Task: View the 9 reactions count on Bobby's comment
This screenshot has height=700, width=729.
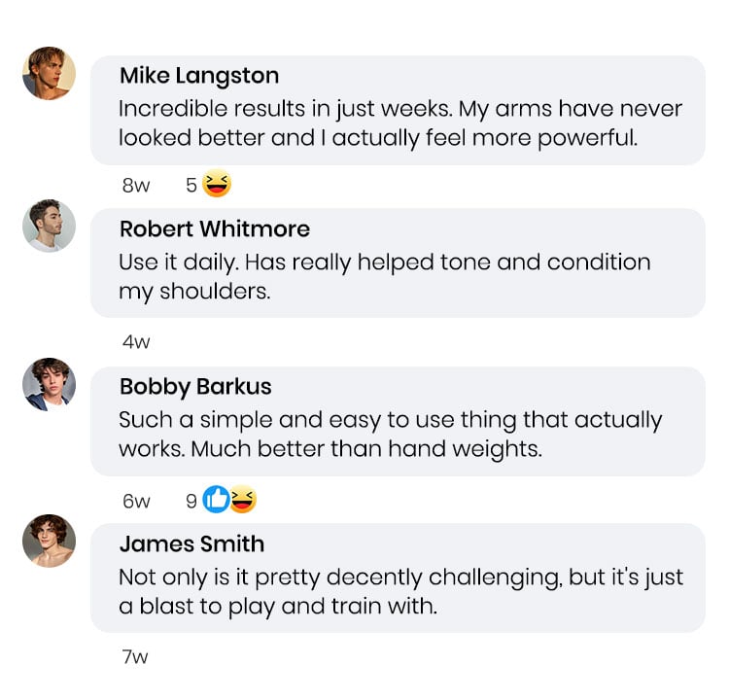Action: 191,502
